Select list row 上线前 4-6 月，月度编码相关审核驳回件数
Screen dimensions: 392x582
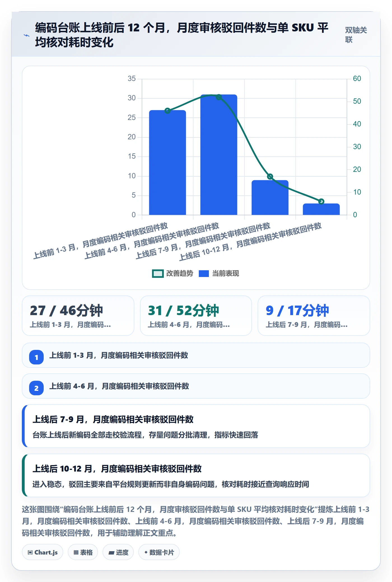[x=196, y=386]
